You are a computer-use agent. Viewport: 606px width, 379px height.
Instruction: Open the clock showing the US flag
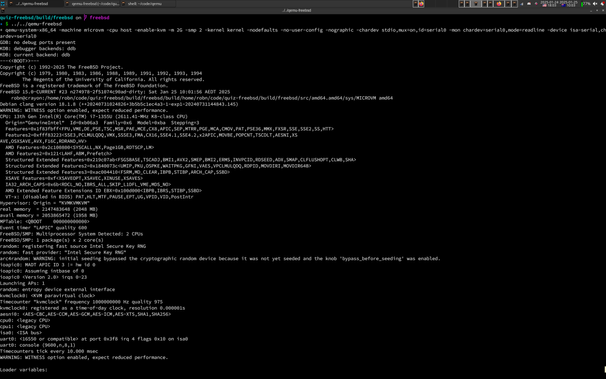coord(550,4)
